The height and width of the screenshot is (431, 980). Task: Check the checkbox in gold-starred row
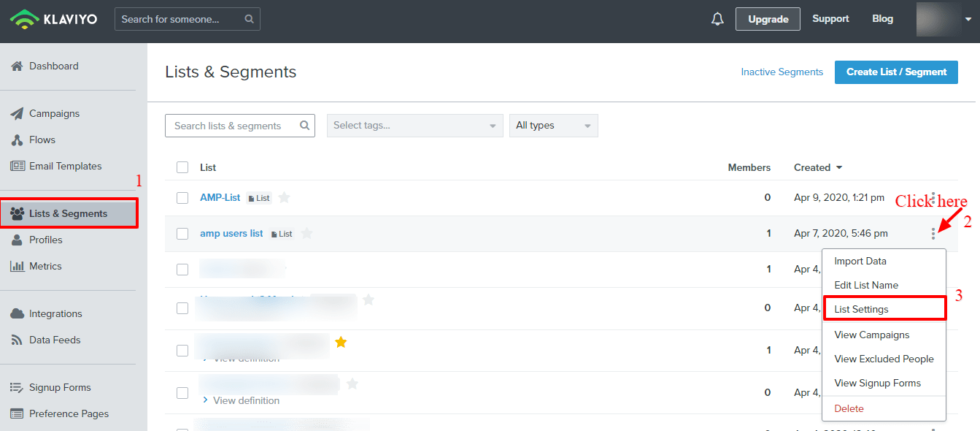tap(182, 350)
